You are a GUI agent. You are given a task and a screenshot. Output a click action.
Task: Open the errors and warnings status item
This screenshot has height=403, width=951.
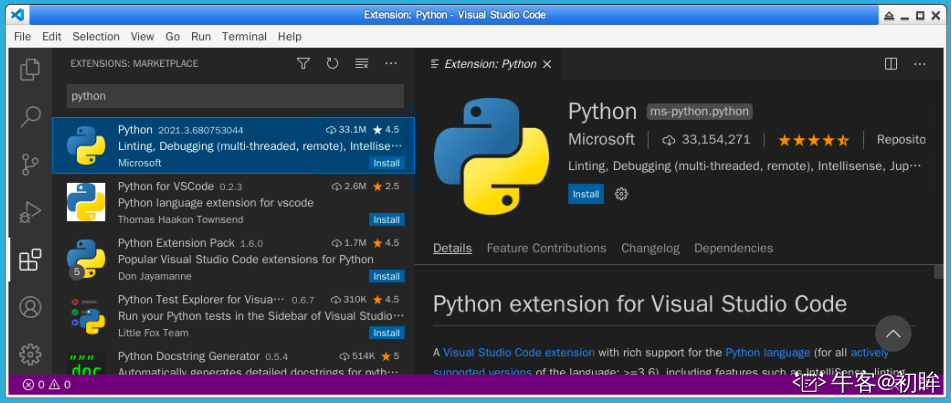click(47, 384)
